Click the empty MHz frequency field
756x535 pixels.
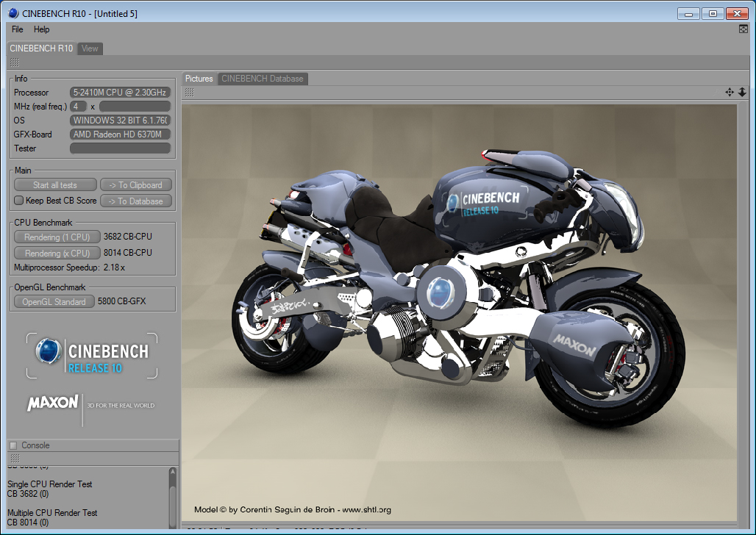[135, 107]
